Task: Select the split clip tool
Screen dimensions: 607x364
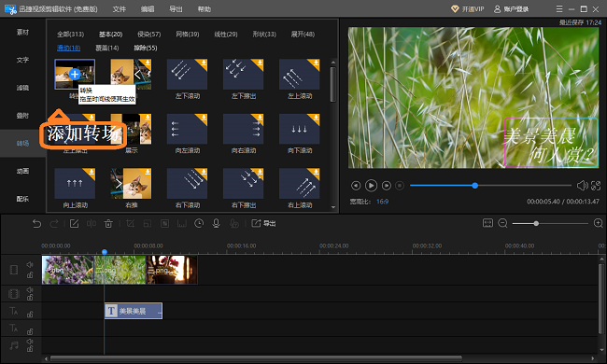Action: [92, 224]
